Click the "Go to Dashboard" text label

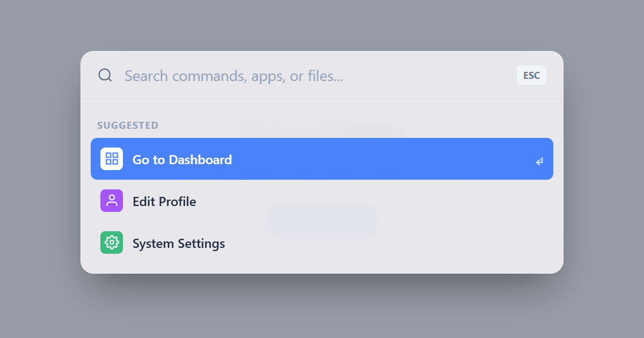[x=182, y=159]
